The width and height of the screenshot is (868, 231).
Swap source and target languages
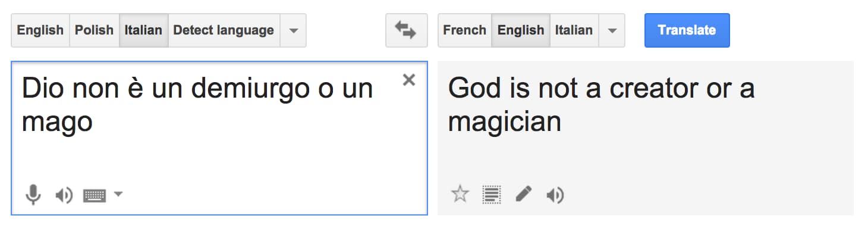406,30
